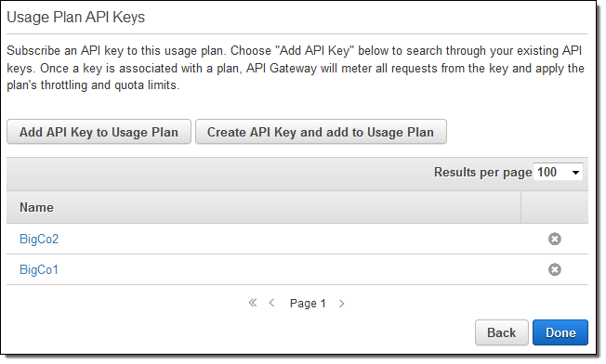Click Create API Key and add to Usage Plan
Viewport: 606px width, 364px height.
[x=321, y=132]
